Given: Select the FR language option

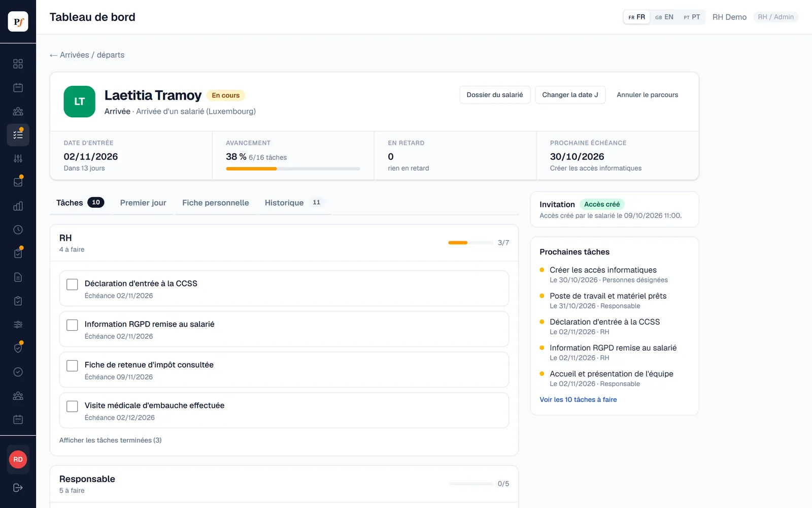Looking at the screenshot, I should [x=637, y=17].
